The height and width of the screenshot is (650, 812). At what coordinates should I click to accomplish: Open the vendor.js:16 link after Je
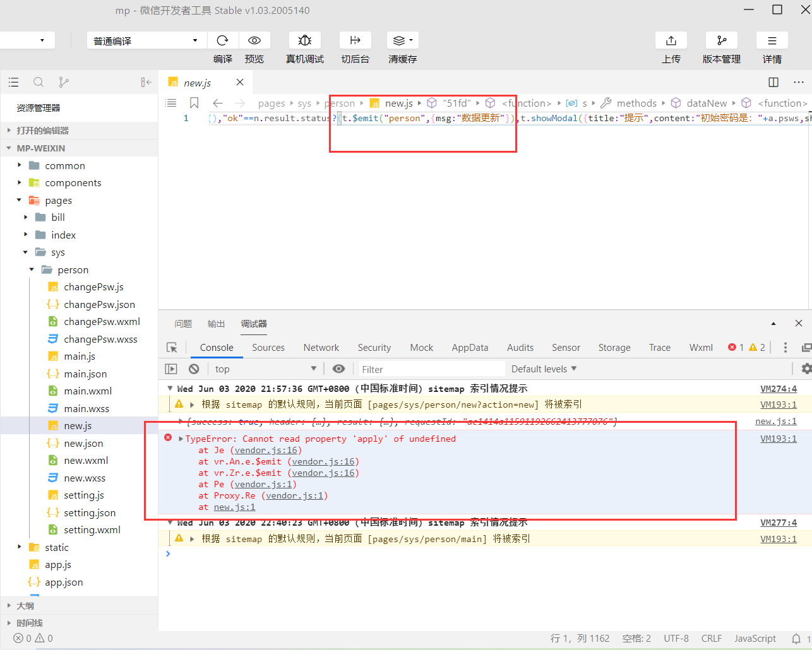coord(266,451)
